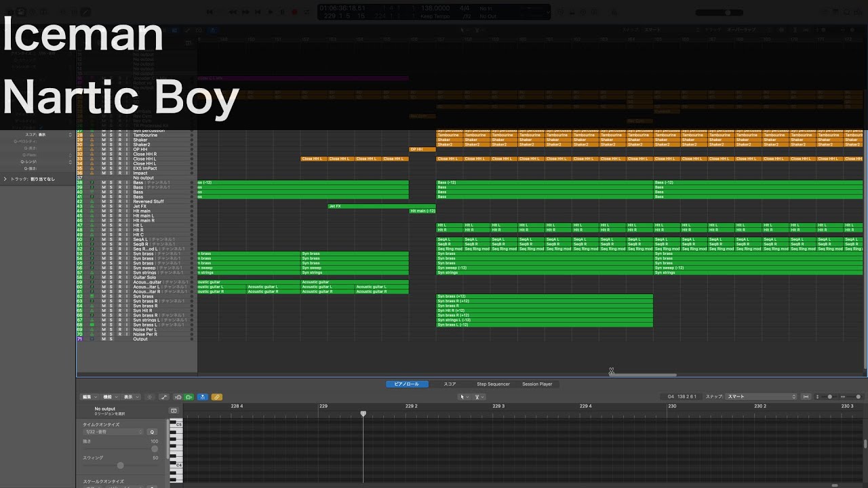Click the Jet FX track icon
This screenshot has height=488, width=868.
[x=92, y=206]
